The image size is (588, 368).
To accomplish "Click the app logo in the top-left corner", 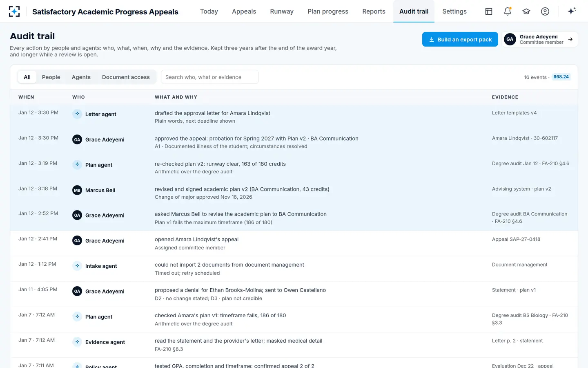I will point(14,11).
